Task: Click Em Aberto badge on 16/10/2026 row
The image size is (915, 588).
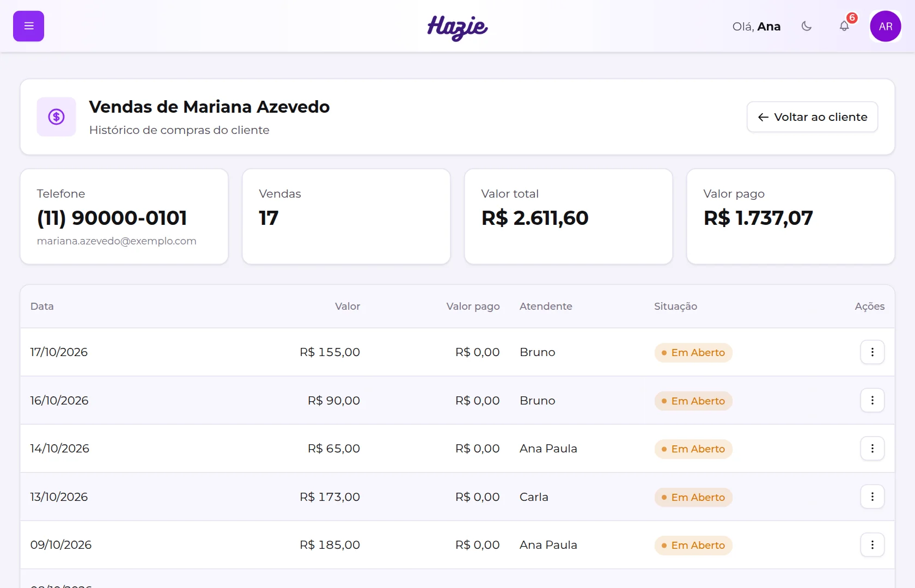Action: tap(693, 401)
